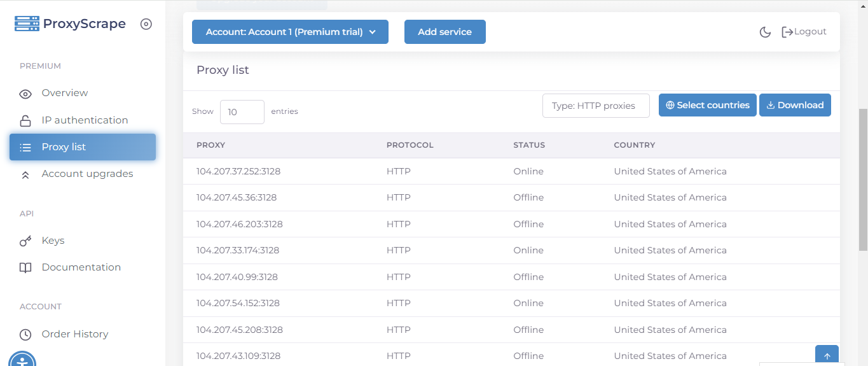Screen dimensions: 868x366
Task: Click the Logout link
Action: click(x=804, y=32)
